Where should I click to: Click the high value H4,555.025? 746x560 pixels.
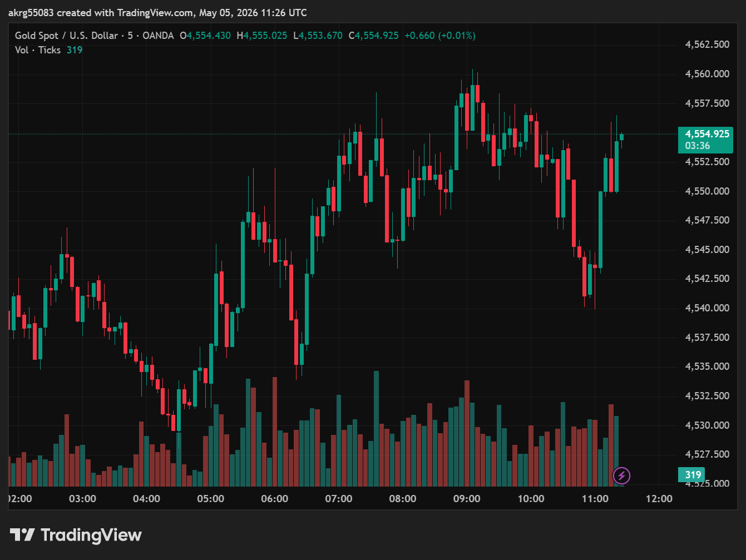(x=262, y=36)
